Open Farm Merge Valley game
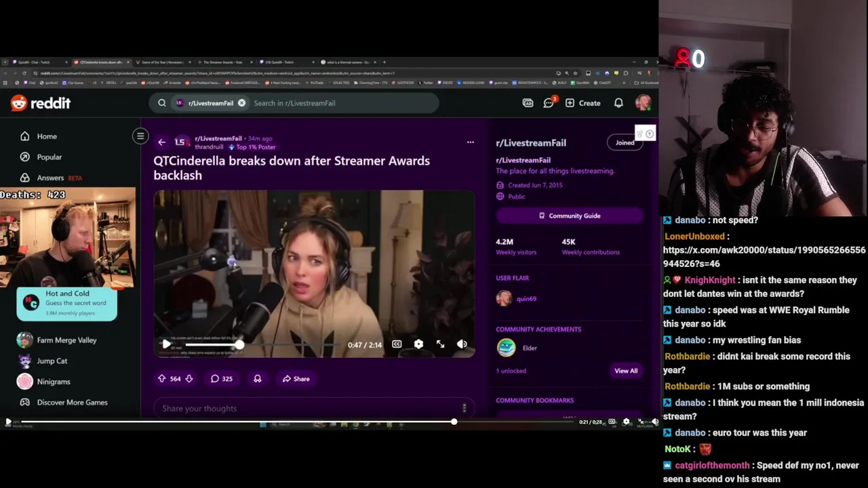 click(58, 340)
